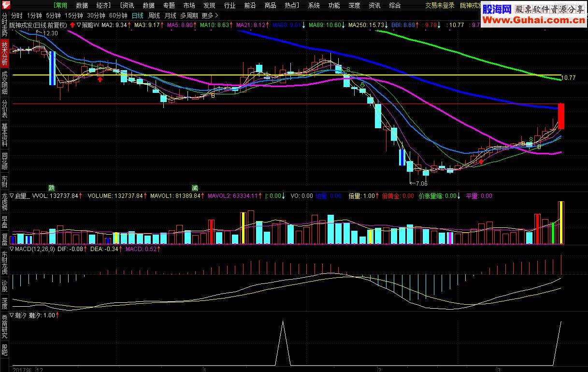Image resolution: width=588 pixels, height=372 pixels.
Task: Open the 深度 item in top menu bar
Action: coord(355,6)
